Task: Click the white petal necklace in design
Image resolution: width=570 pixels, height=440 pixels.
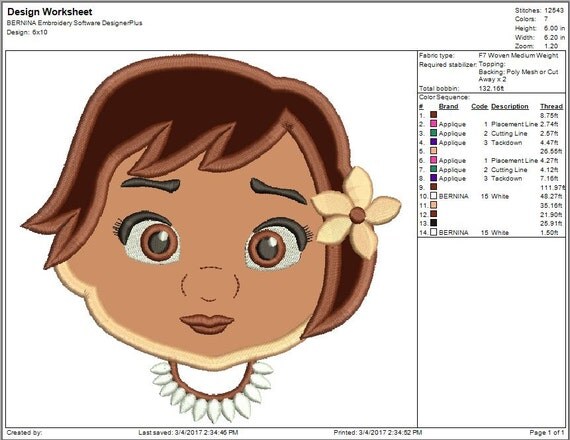Action: coord(212,391)
